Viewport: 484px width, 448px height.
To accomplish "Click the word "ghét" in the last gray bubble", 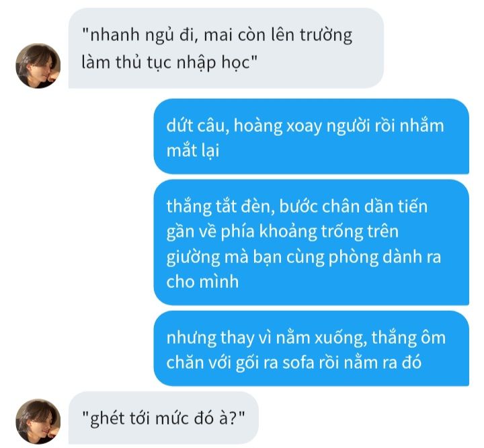I will pyautogui.click(x=106, y=419).
